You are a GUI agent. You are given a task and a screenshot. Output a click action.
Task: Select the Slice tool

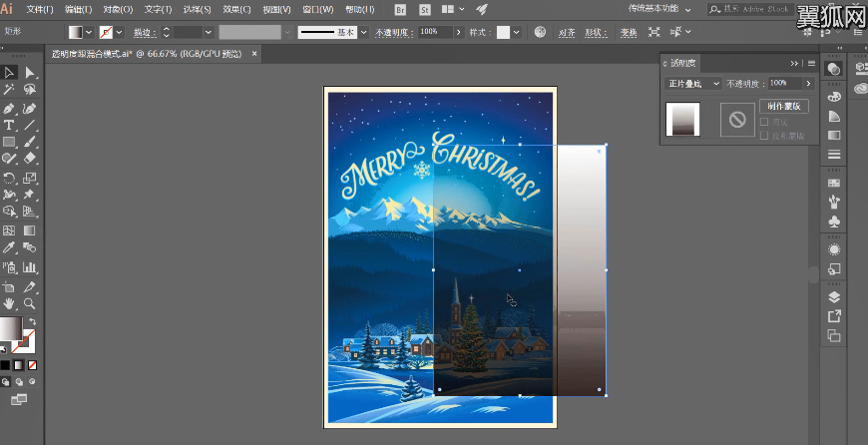29,286
